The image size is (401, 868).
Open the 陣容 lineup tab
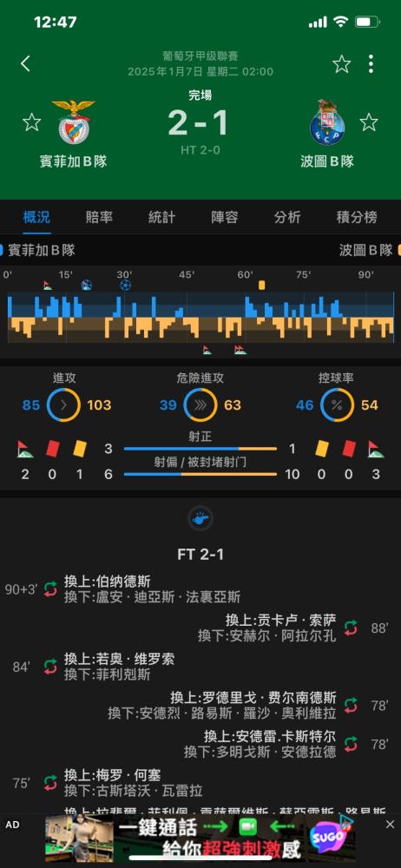coord(224,217)
